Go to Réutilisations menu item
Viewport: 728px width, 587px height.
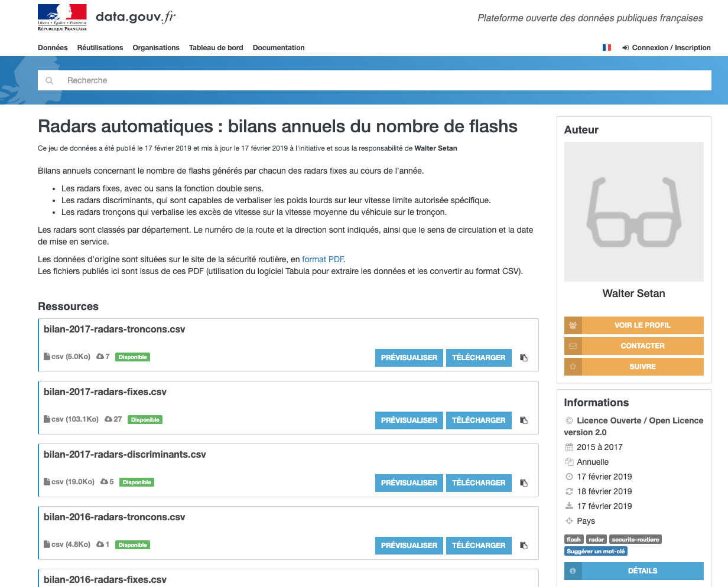click(100, 48)
